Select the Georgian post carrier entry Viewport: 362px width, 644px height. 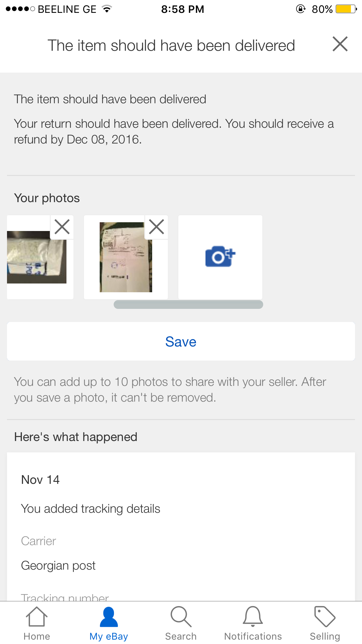[58, 565]
